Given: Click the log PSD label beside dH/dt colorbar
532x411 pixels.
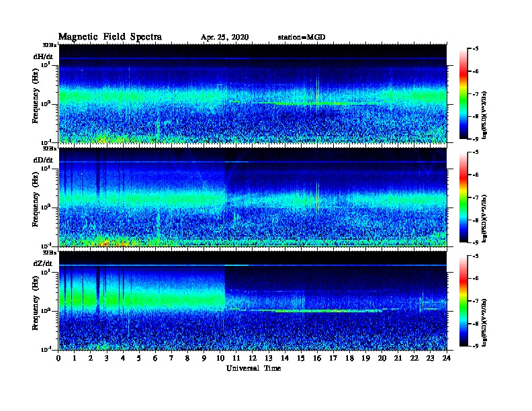Looking at the screenshot, I should click(484, 115).
